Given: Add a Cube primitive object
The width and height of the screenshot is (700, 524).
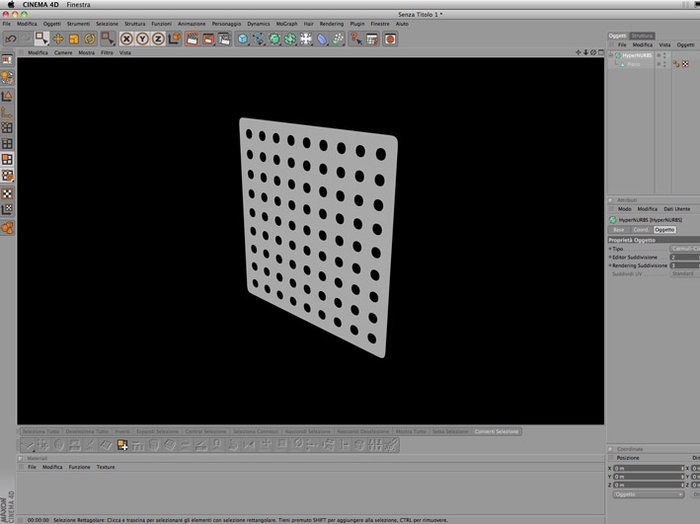Looking at the screenshot, I should (x=242, y=39).
